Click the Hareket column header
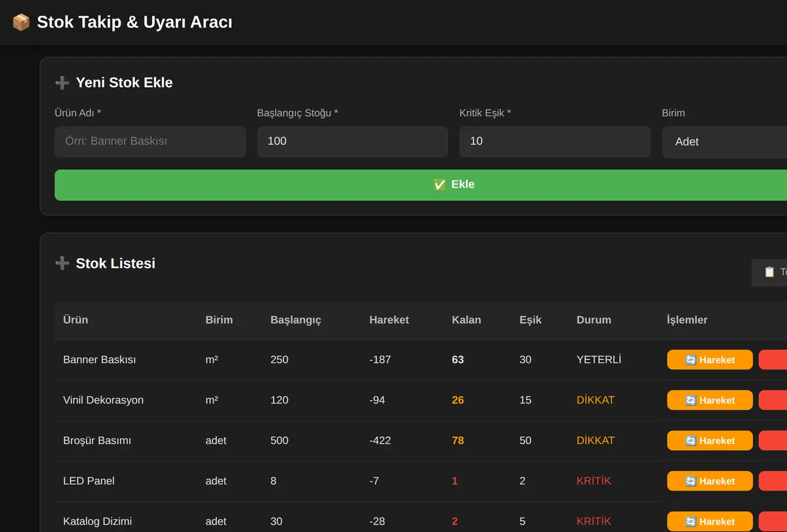 [x=389, y=320]
